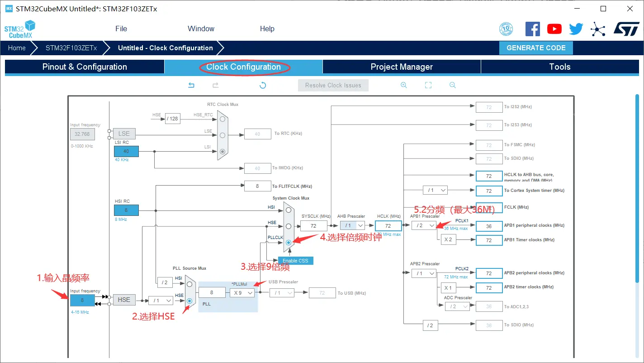
Task: Click the ST community network icon
Action: [x=598, y=30]
